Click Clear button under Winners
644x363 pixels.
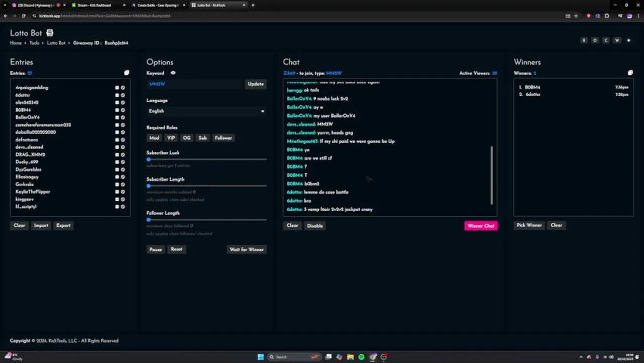click(x=556, y=225)
